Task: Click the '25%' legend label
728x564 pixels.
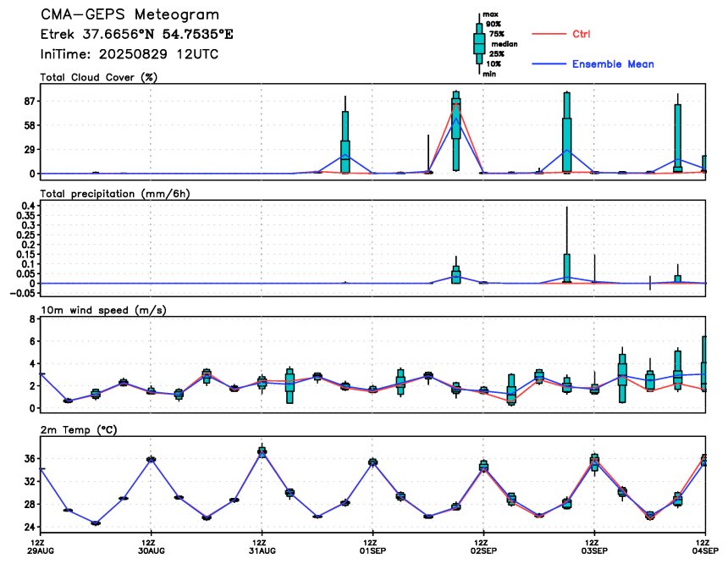Action: [496, 54]
